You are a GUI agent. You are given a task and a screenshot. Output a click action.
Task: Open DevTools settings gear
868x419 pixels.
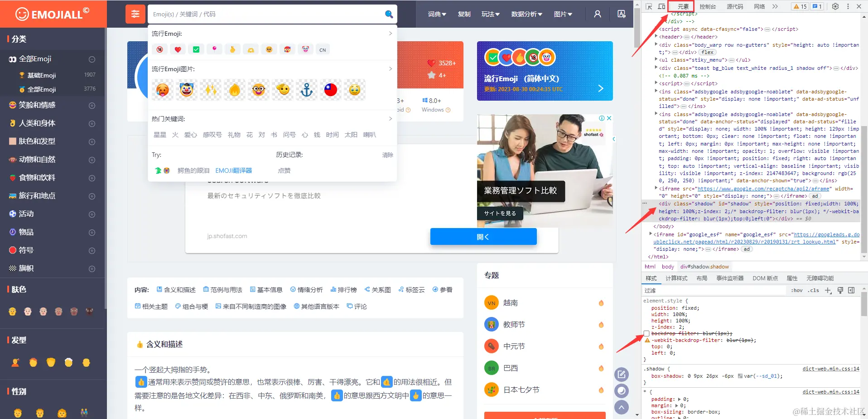[x=835, y=6]
